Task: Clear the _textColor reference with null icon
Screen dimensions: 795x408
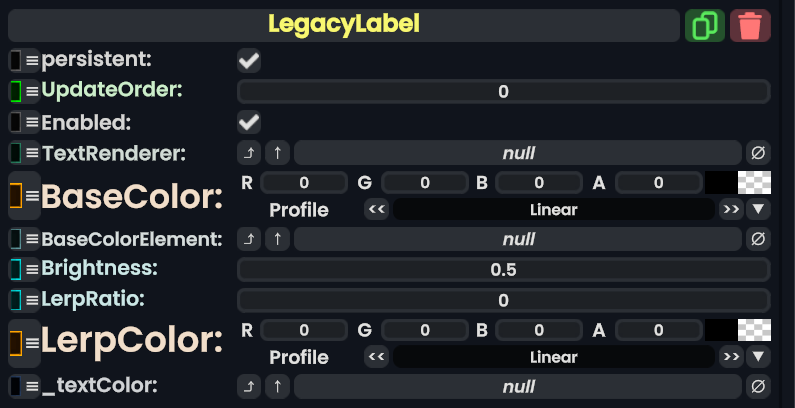Action: tap(758, 386)
